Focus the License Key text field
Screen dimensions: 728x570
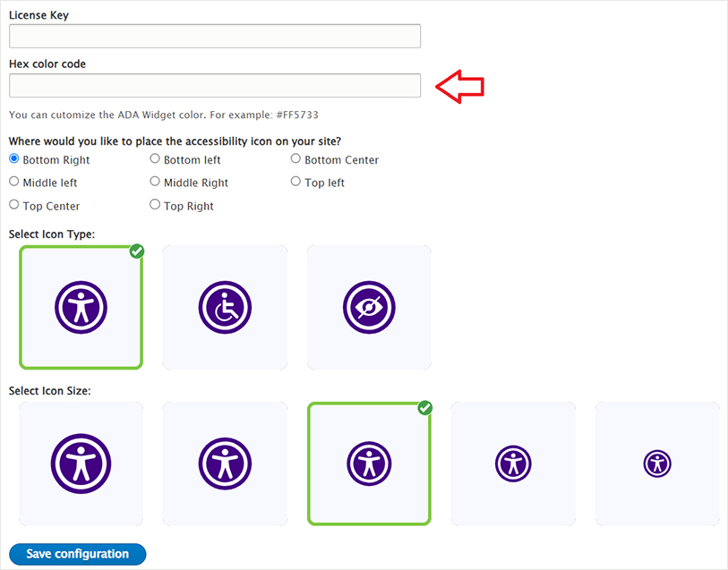click(x=215, y=36)
